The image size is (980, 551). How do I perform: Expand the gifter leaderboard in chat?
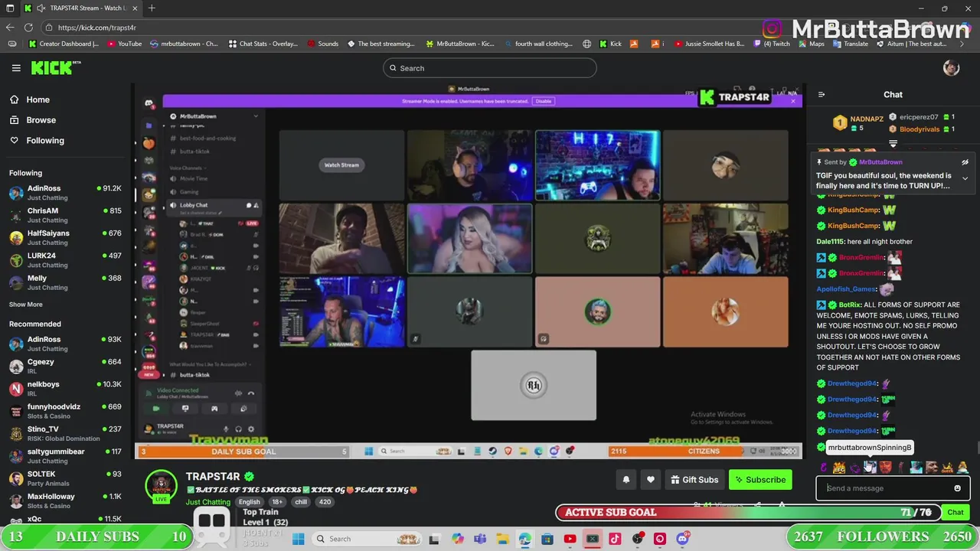pos(893,143)
